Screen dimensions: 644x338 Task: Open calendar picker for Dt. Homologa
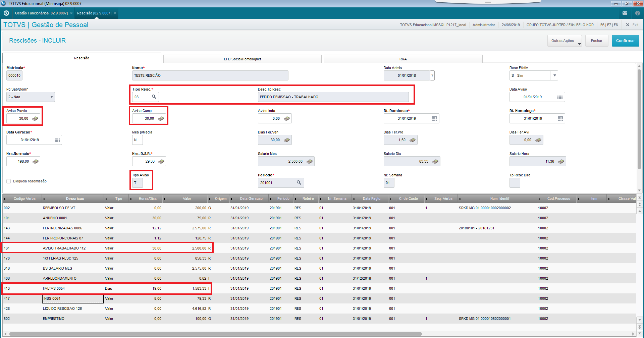pyautogui.click(x=560, y=118)
